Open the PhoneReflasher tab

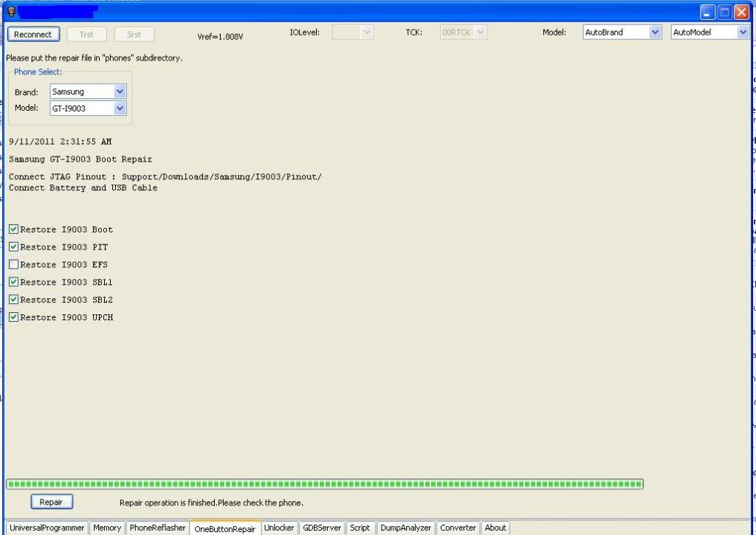click(x=158, y=528)
